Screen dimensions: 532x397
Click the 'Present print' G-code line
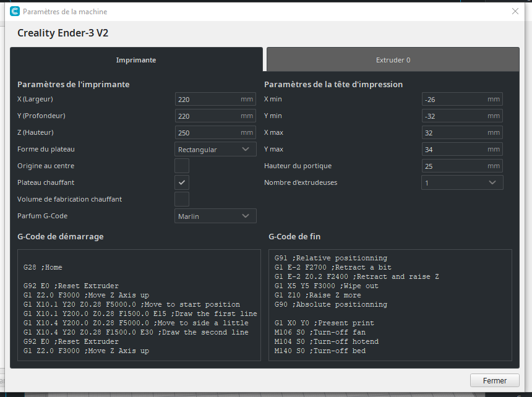324,323
